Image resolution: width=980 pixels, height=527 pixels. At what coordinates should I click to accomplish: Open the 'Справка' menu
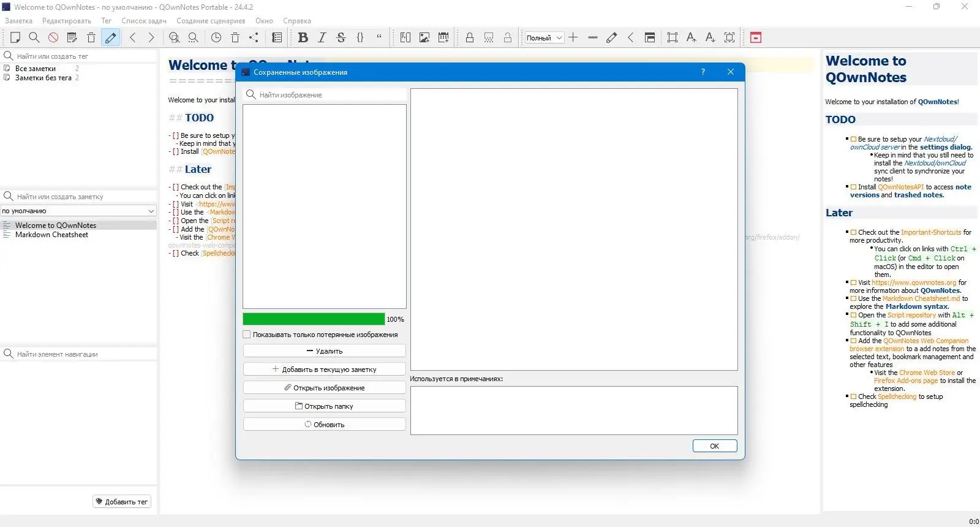[297, 21]
